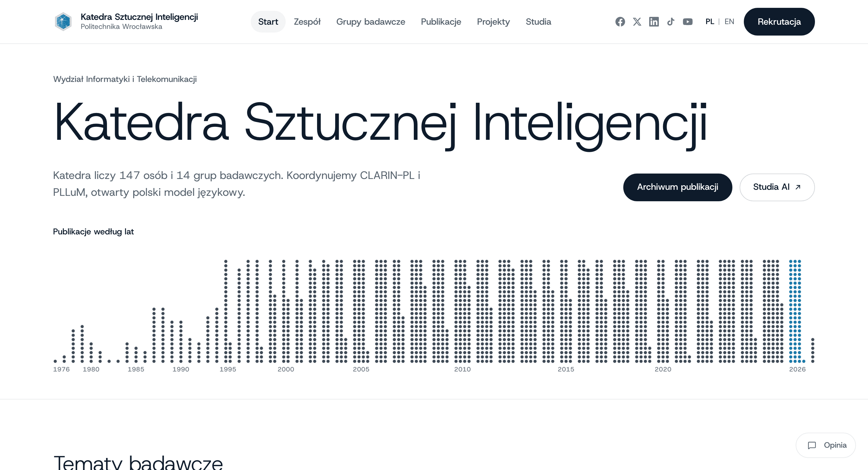Open the Projekty page
The image size is (868, 470).
pyautogui.click(x=493, y=22)
